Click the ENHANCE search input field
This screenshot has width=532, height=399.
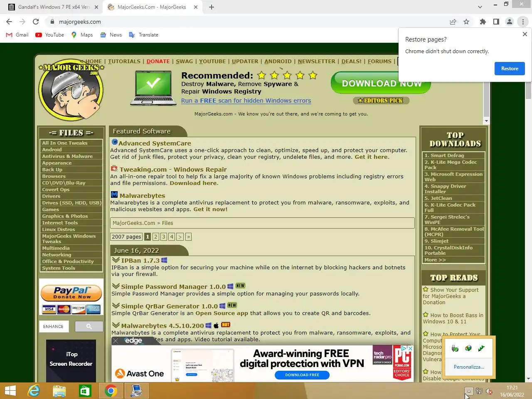(54, 326)
